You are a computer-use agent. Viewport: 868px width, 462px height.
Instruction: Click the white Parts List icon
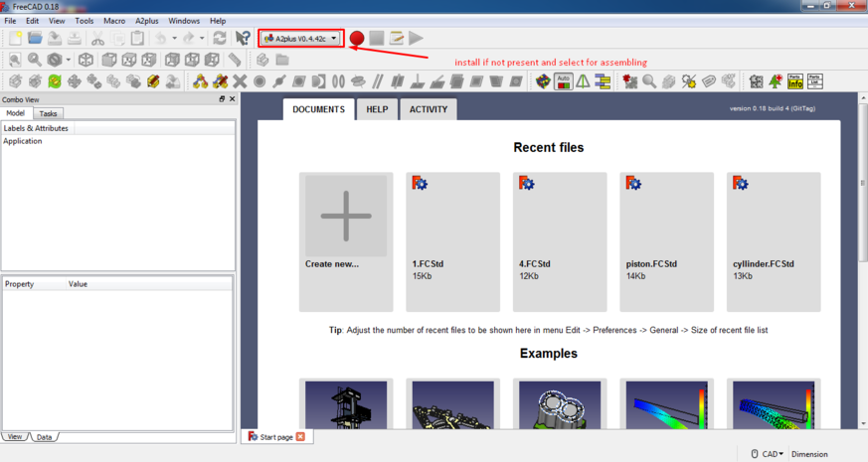tap(815, 81)
